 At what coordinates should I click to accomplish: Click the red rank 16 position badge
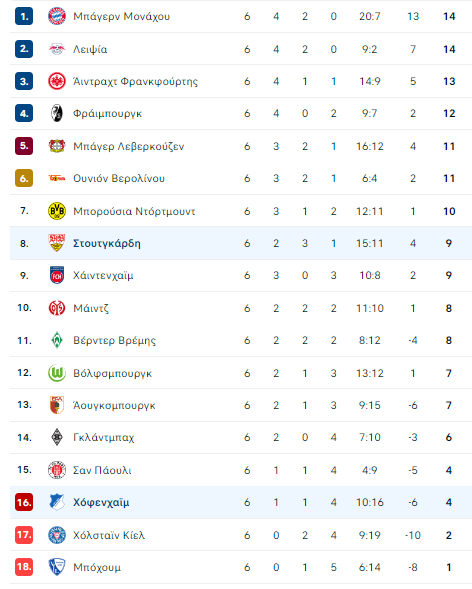[x=24, y=502]
